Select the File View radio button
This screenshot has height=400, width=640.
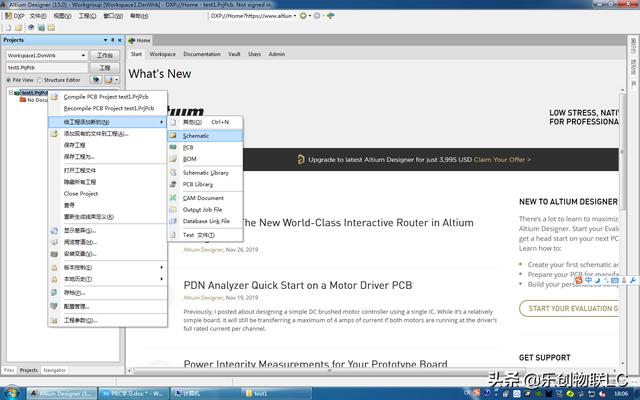9,80
